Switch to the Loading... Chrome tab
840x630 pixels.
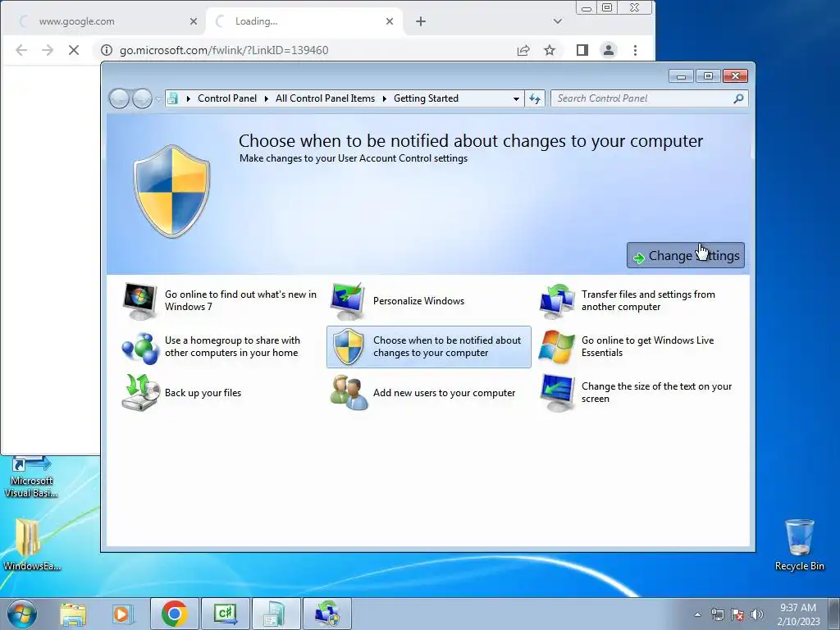303,21
